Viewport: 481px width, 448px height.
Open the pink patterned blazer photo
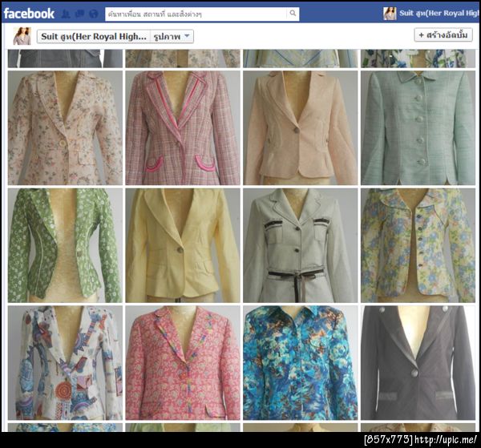(183, 363)
